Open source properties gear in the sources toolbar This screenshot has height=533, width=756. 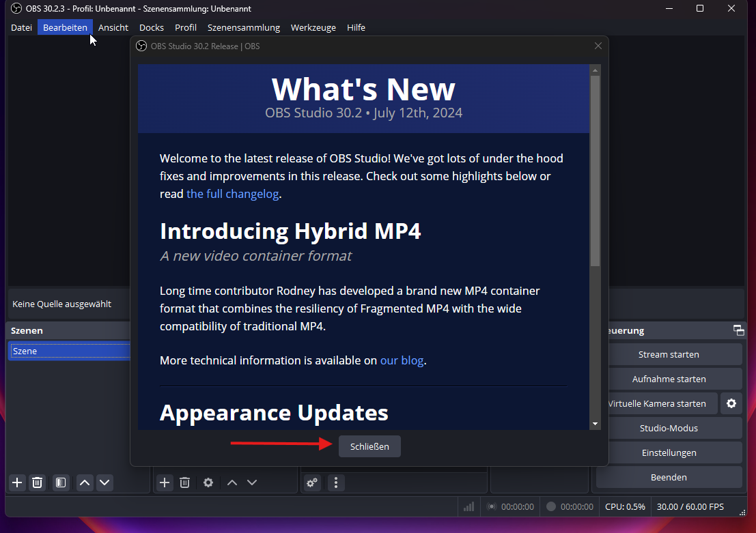tap(208, 482)
